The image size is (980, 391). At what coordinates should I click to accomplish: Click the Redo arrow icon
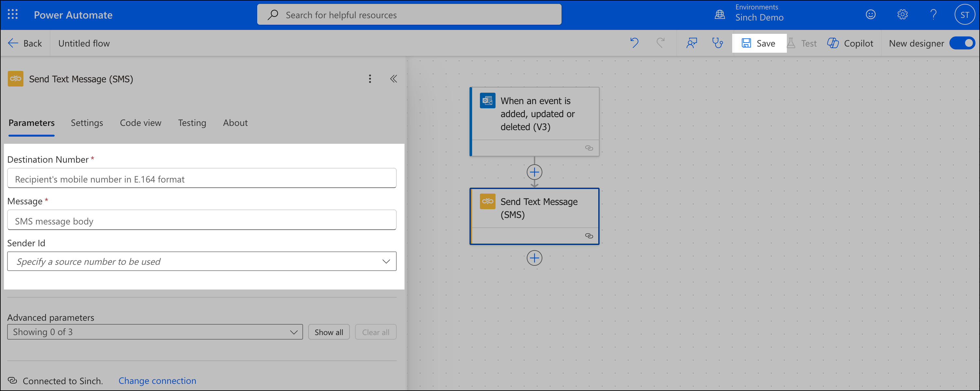click(660, 43)
